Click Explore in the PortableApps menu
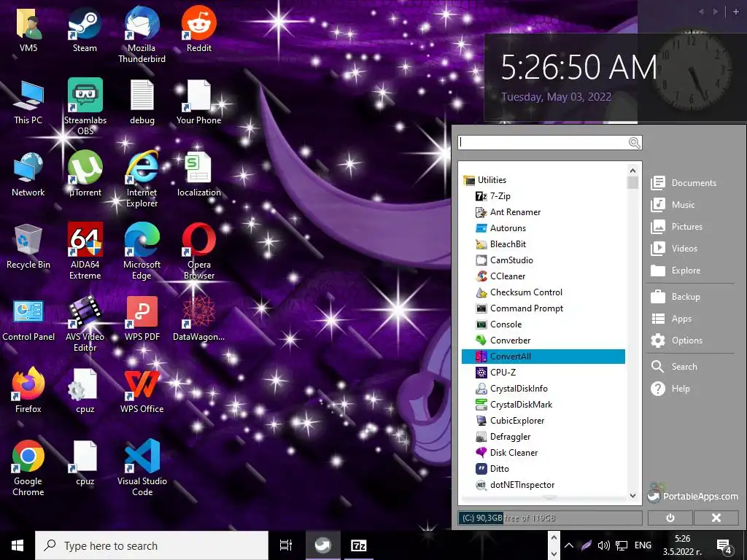Image resolution: width=747 pixels, height=560 pixels. (676, 271)
